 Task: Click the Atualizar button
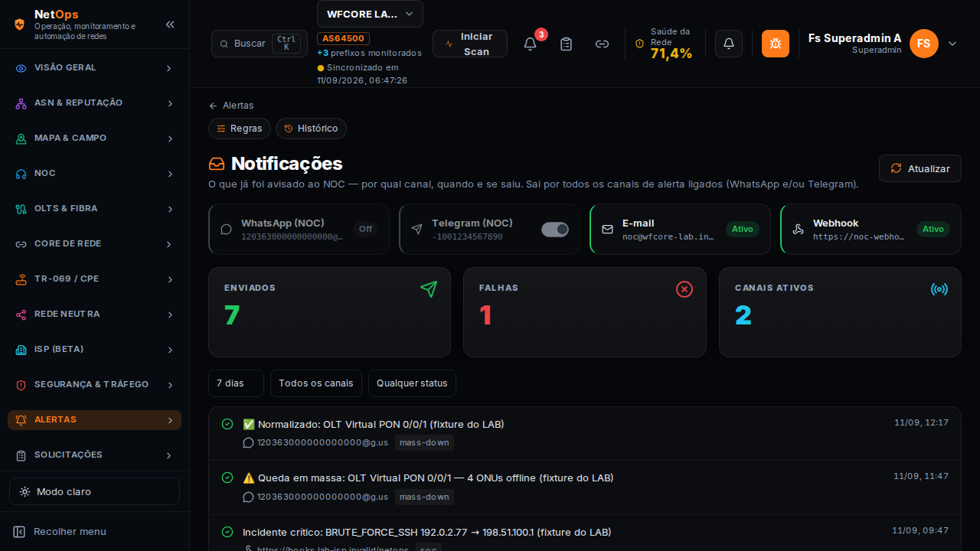(920, 168)
